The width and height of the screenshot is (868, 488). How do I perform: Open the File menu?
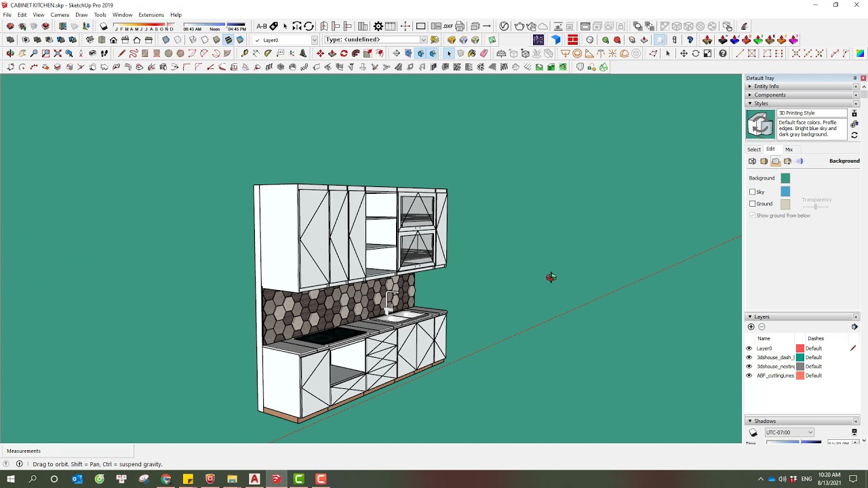tap(7, 14)
